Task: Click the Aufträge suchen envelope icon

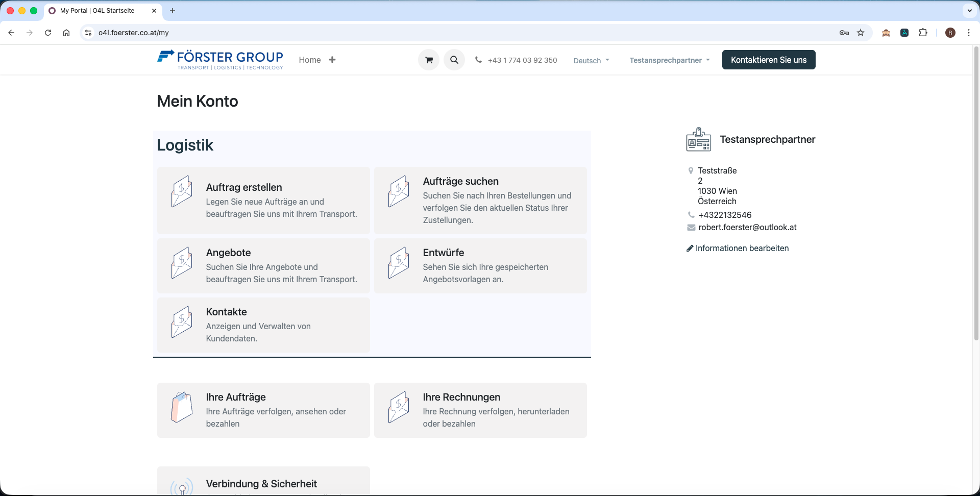Action: [x=399, y=191]
